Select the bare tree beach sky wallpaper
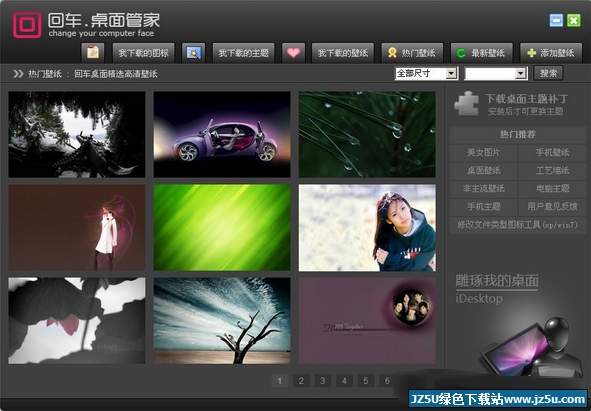The image size is (591, 411). pyautogui.click(x=222, y=321)
